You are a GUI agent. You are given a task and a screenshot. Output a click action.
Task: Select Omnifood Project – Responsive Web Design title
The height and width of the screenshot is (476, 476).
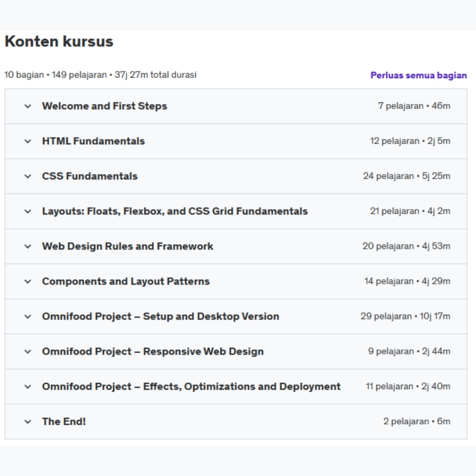click(153, 352)
